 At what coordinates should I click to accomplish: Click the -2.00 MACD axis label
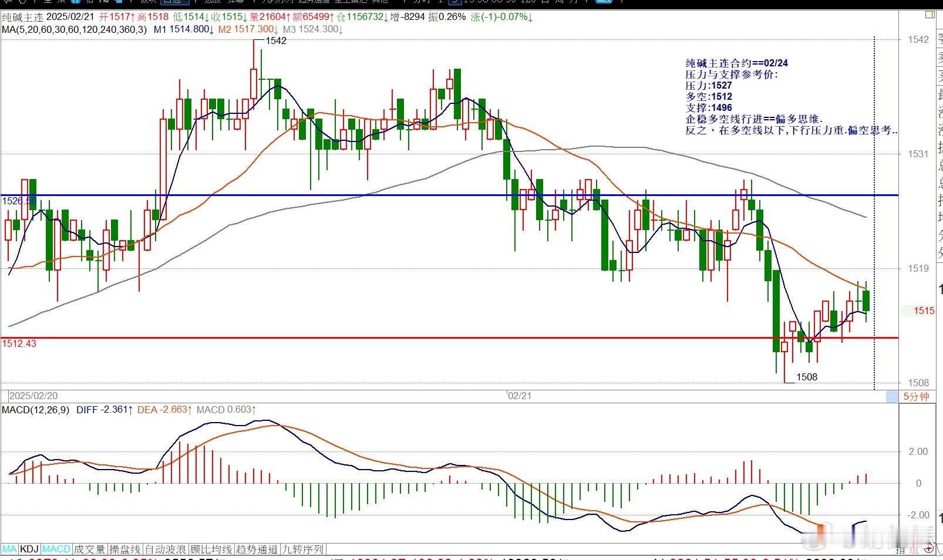click(917, 515)
